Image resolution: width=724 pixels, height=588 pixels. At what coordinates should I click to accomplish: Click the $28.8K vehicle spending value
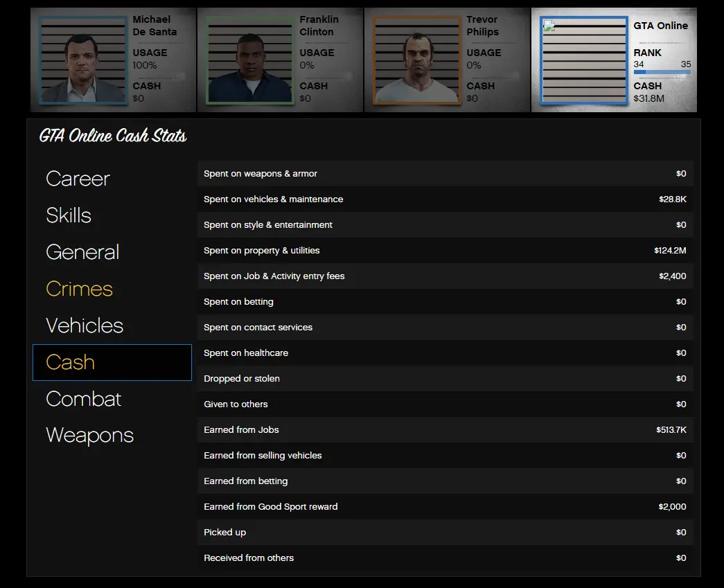[x=673, y=199]
